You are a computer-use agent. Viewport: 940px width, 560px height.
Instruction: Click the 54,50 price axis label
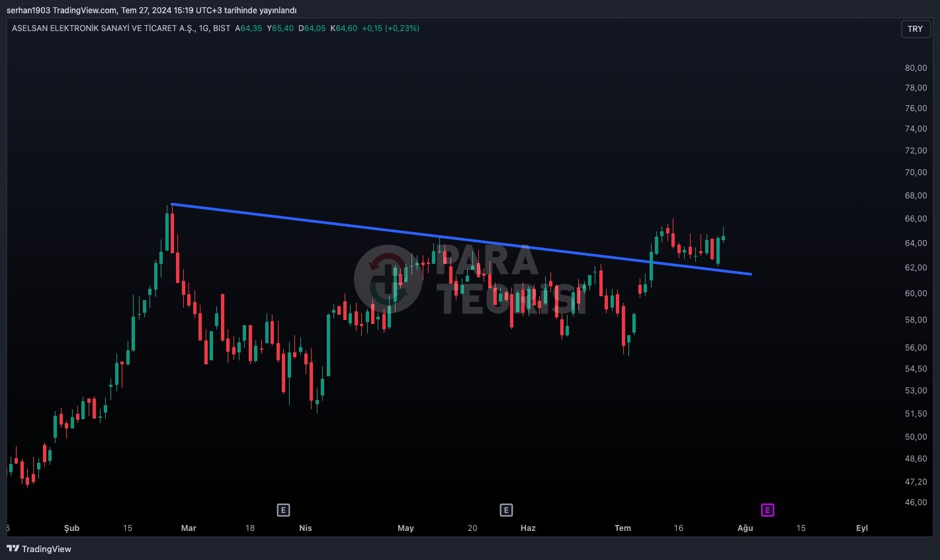point(916,369)
